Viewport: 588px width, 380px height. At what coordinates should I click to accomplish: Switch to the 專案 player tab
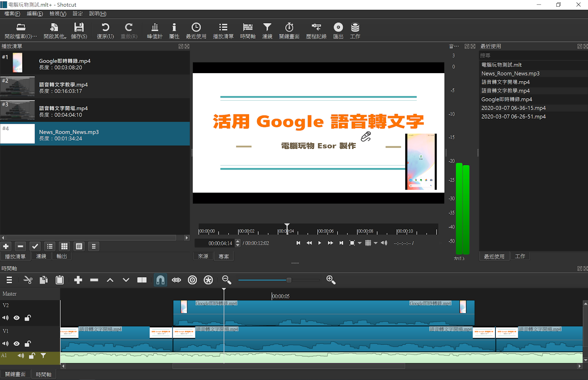point(224,257)
